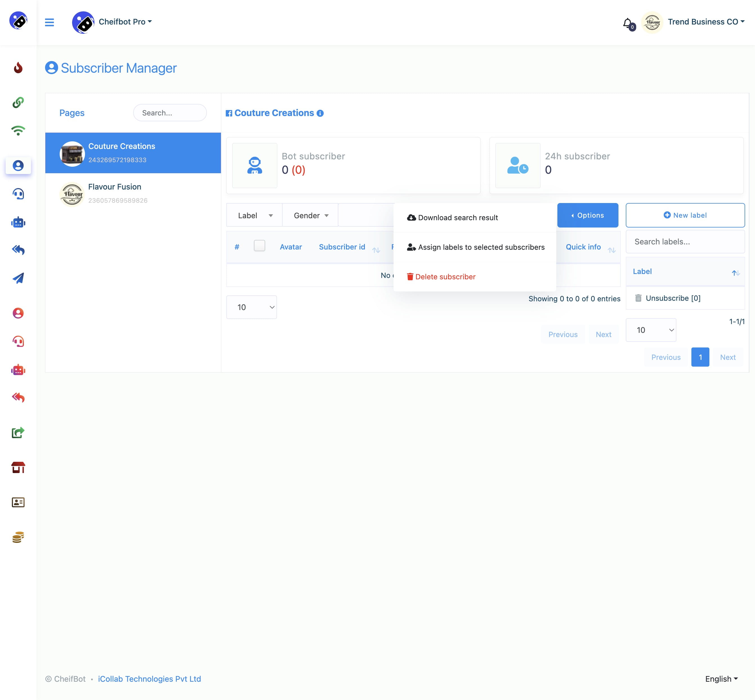Select the flame icon in sidebar
755x700 pixels.
[18, 66]
